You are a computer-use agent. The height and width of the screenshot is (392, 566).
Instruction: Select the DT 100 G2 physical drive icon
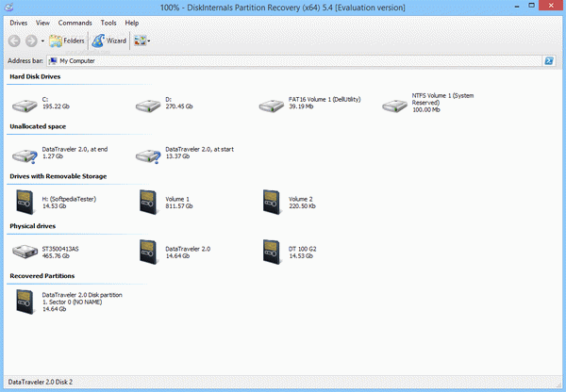(x=272, y=253)
